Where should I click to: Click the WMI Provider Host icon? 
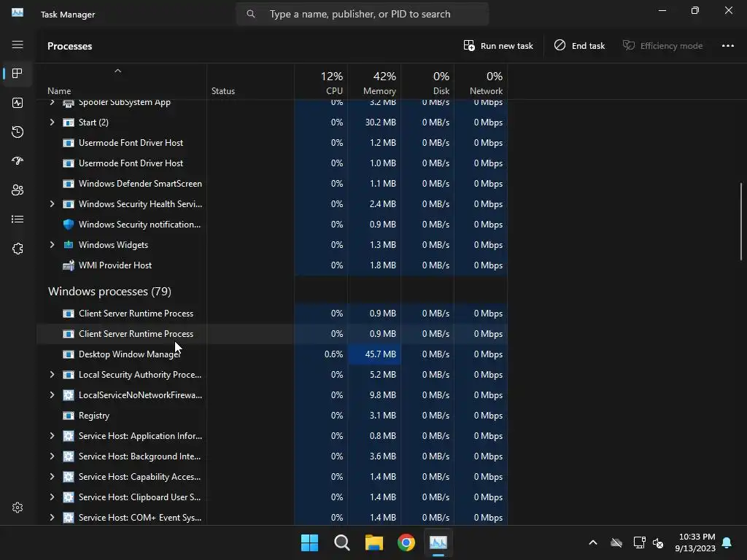(x=69, y=265)
